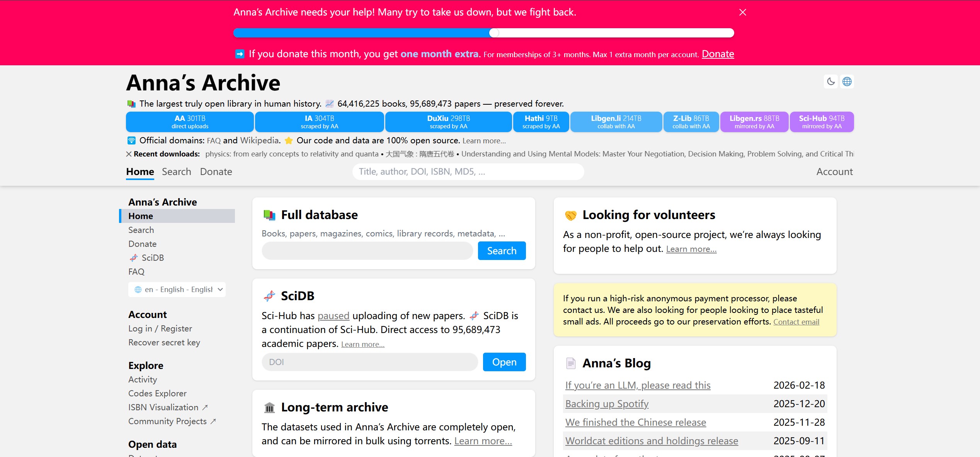Open Log in / Register

(160, 328)
